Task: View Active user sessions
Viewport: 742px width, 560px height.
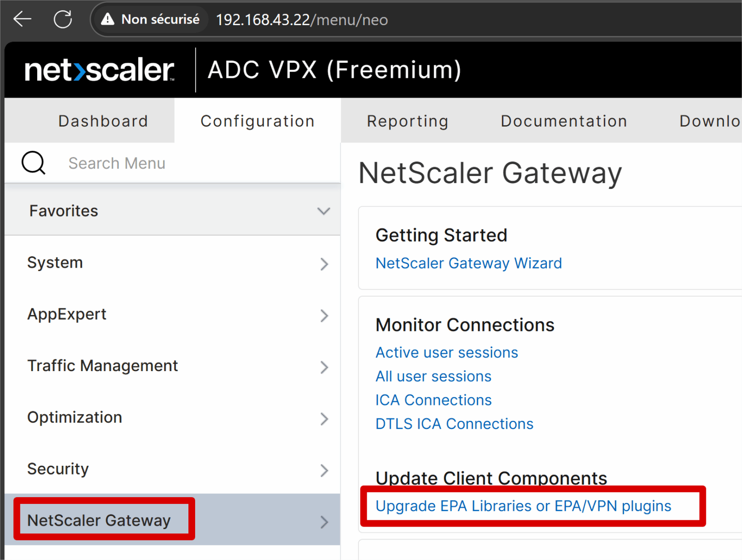Action: click(x=446, y=352)
